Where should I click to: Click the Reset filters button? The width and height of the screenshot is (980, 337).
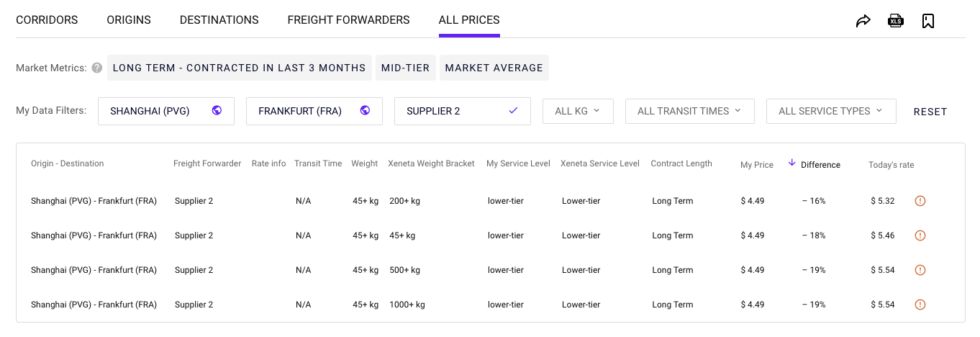pyautogui.click(x=930, y=112)
